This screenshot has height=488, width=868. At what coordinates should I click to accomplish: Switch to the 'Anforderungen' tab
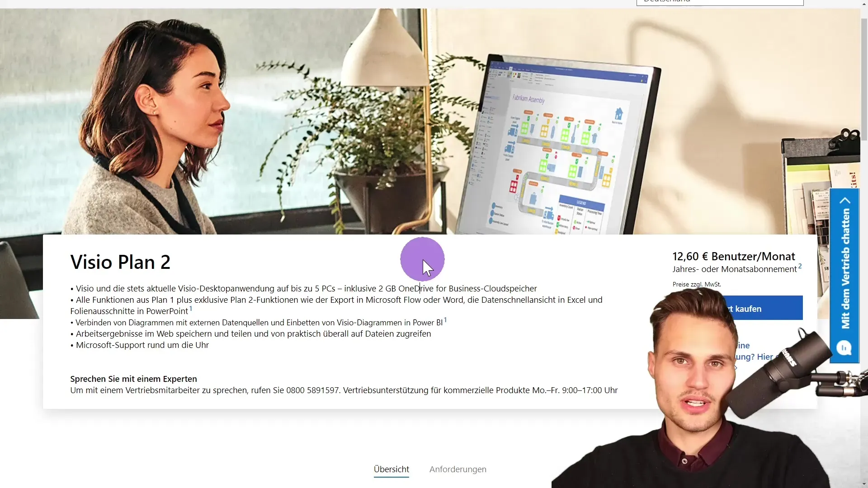pyautogui.click(x=458, y=469)
